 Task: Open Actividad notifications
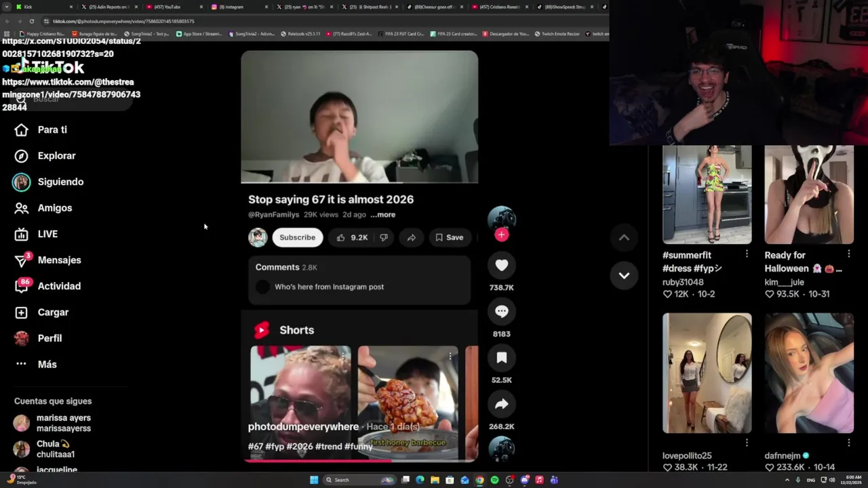pos(47,286)
